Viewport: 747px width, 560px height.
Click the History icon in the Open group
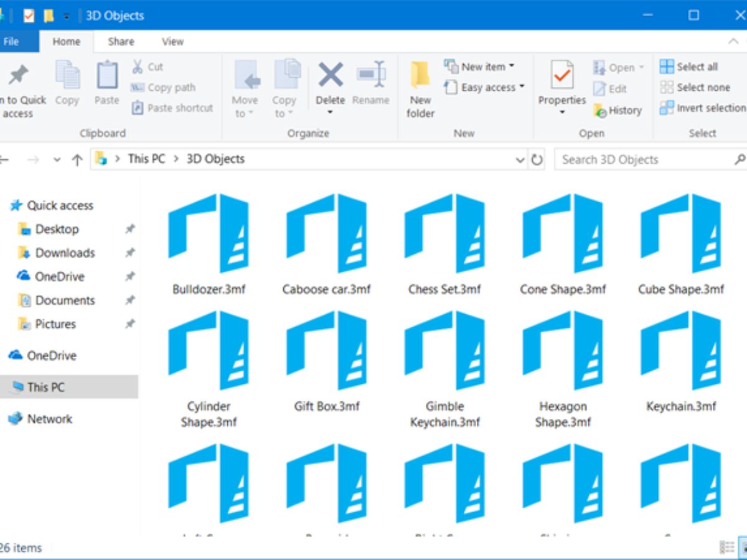point(600,111)
